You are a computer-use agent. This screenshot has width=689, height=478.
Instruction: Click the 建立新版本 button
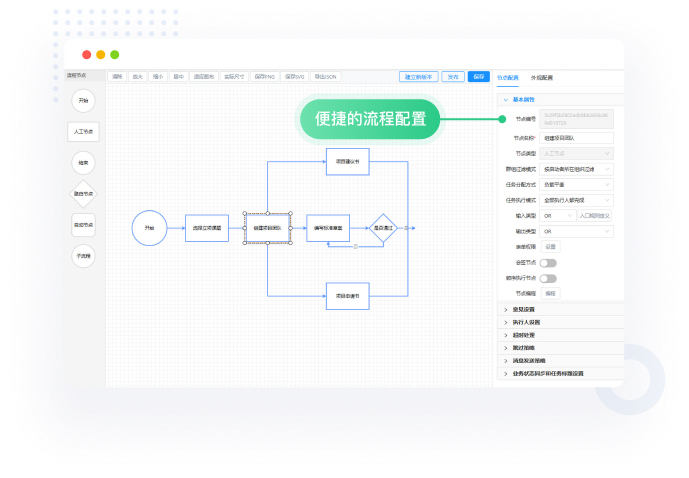pyautogui.click(x=420, y=77)
